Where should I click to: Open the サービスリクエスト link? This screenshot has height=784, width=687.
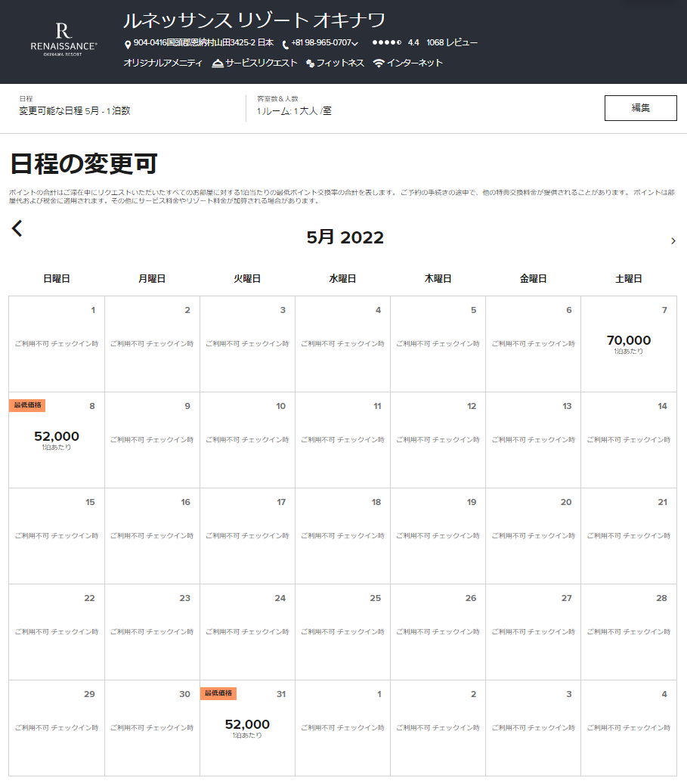(261, 64)
